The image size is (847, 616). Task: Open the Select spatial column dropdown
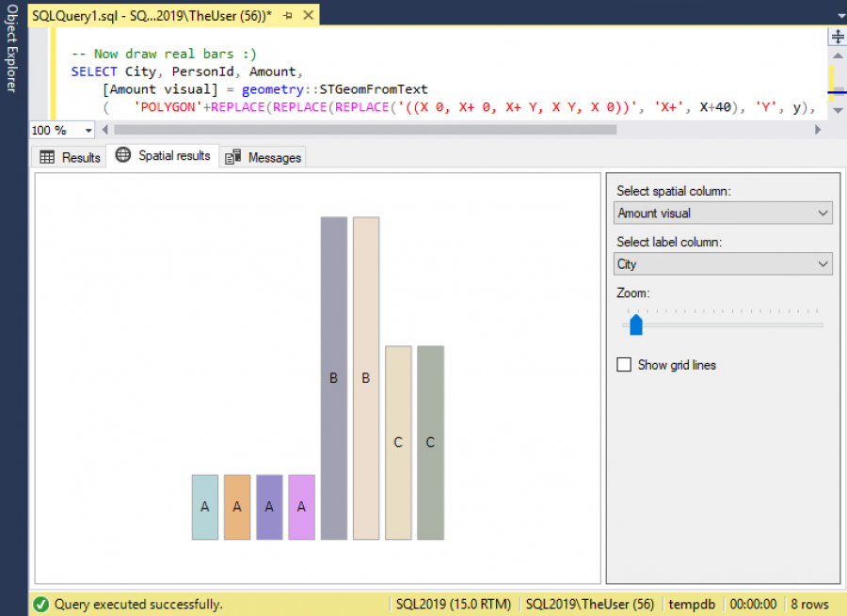822,213
